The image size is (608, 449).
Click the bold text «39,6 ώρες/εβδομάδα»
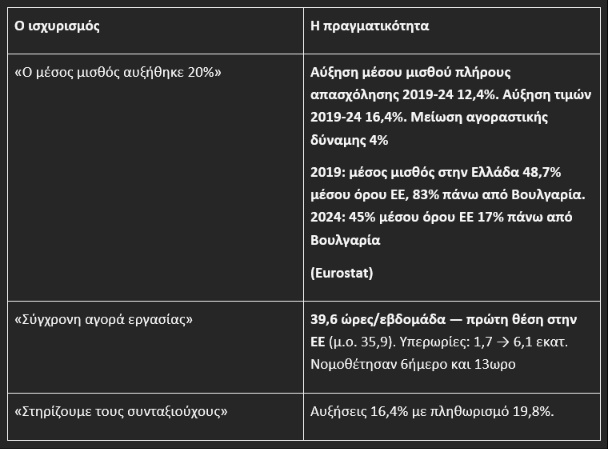[x=378, y=319]
